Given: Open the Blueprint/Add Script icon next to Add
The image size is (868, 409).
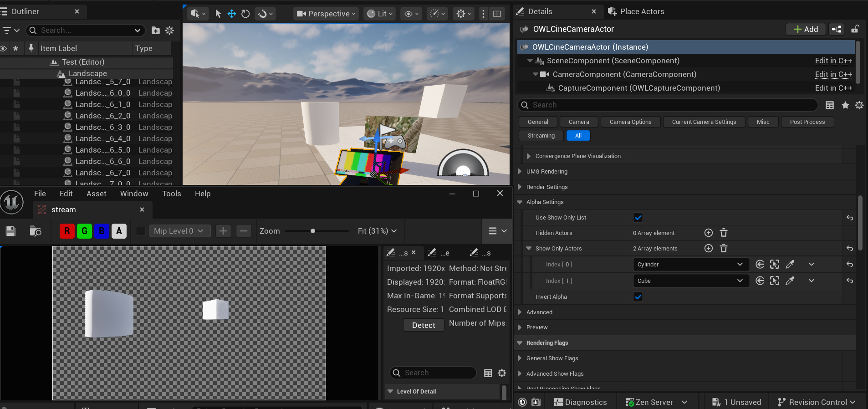Looking at the screenshot, I should pos(837,29).
